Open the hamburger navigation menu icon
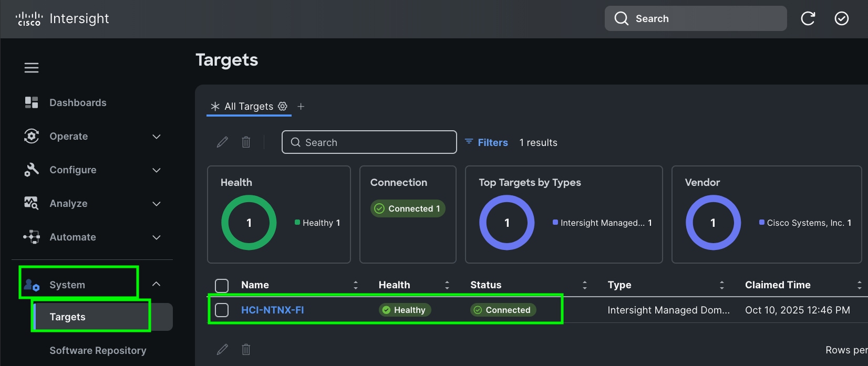Image resolution: width=868 pixels, height=366 pixels. [x=32, y=68]
